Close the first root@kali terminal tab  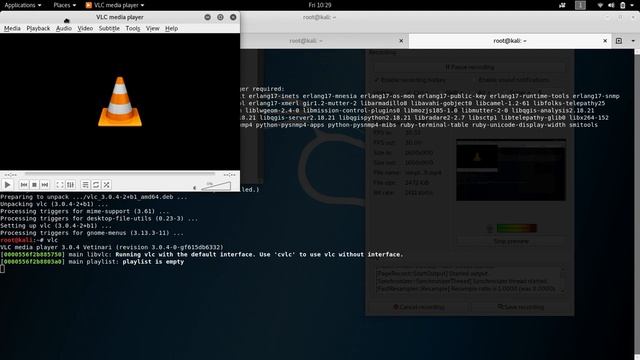coord(401,40)
